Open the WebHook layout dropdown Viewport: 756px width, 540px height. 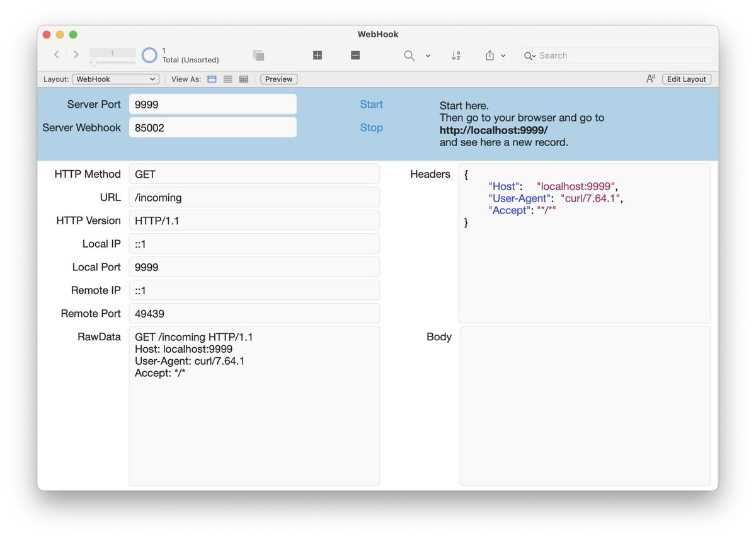coord(115,79)
